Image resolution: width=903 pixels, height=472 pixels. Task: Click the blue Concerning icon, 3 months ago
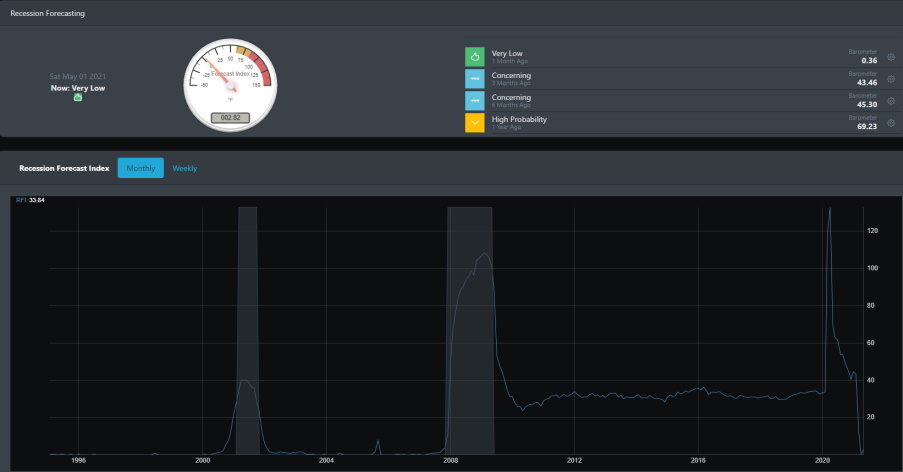coord(475,78)
